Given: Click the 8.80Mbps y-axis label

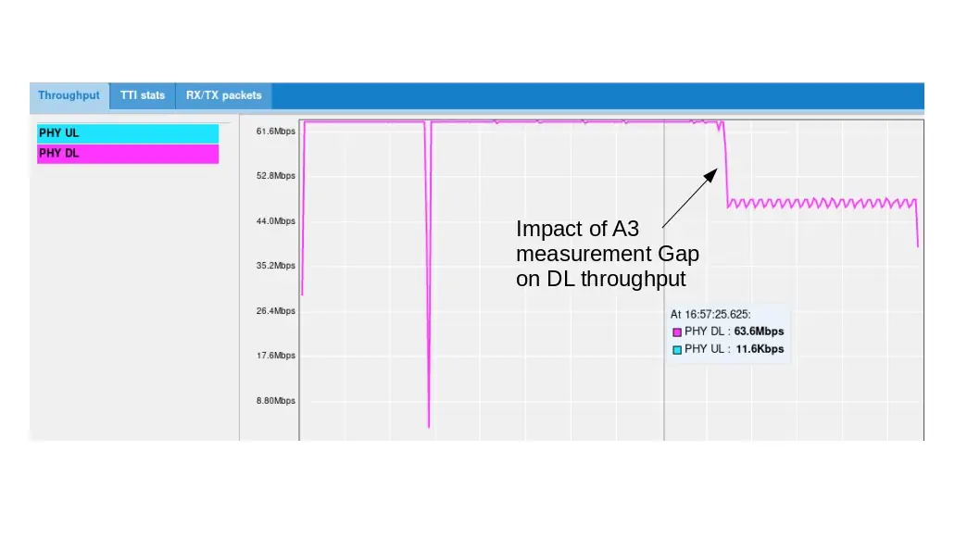Looking at the screenshot, I should (276, 401).
